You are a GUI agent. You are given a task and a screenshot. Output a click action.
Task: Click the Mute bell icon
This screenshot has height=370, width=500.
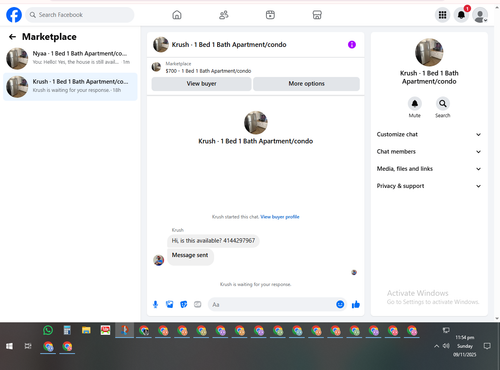[x=415, y=104]
